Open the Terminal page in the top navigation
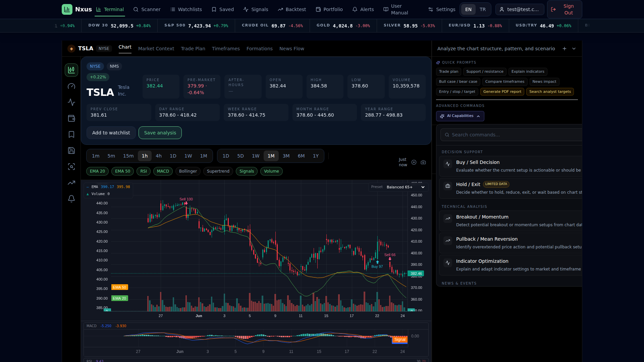 (110, 9)
